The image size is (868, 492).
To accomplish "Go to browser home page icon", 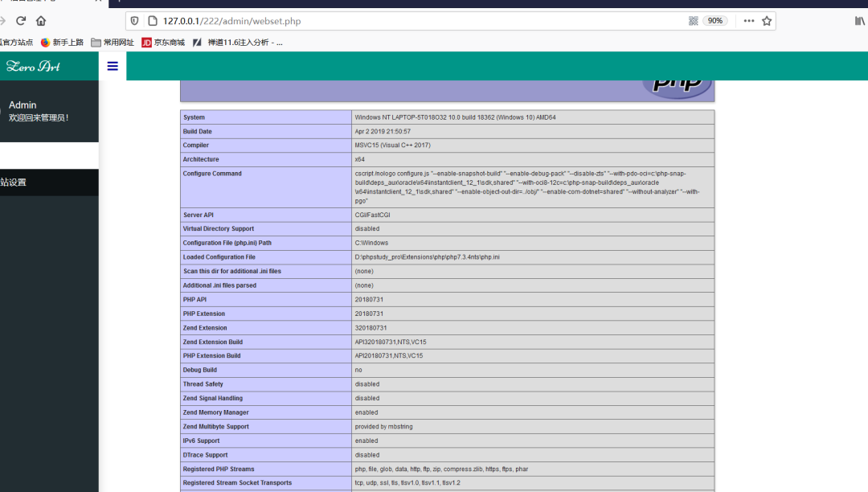I will [41, 21].
